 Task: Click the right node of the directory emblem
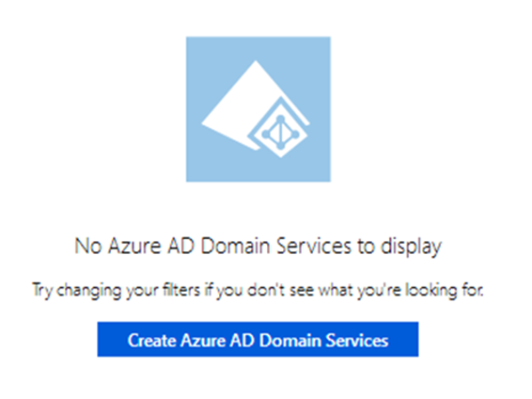pos(295,135)
